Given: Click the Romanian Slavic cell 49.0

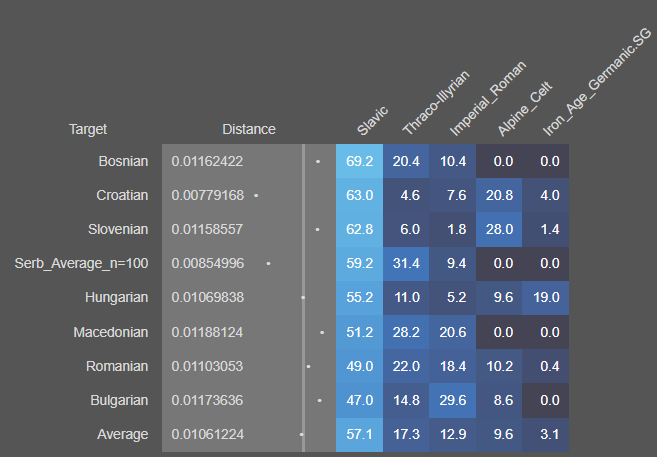Looking at the screenshot, I should pyautogui.click(x=360, y=366).
